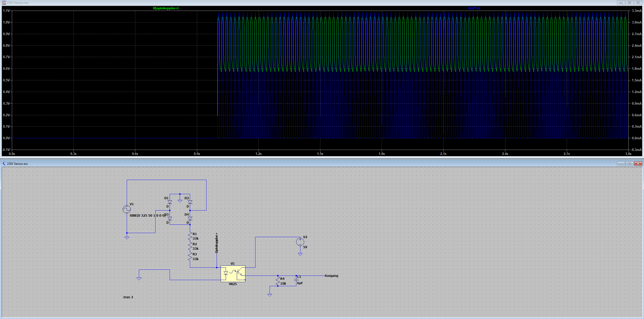The image size is (644, 319).
Task: Close the 230V Sensor.asc schematic window
Action: point(638,164)
